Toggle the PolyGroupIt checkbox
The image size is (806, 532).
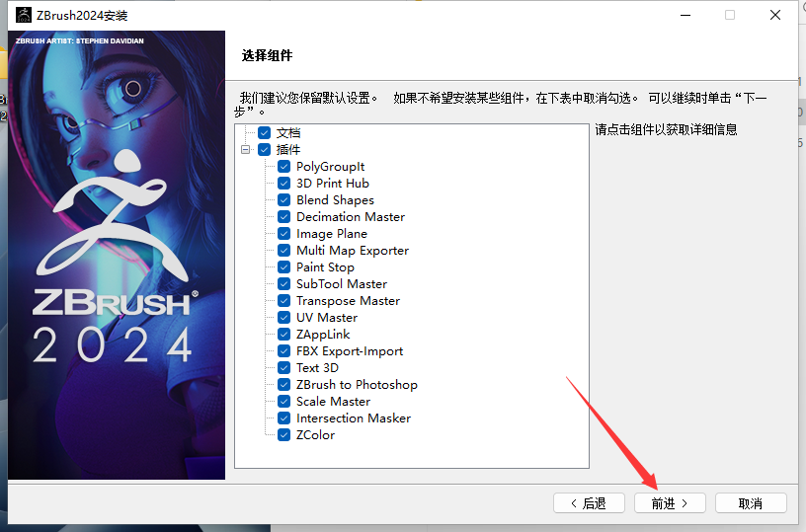click(283, 167)
